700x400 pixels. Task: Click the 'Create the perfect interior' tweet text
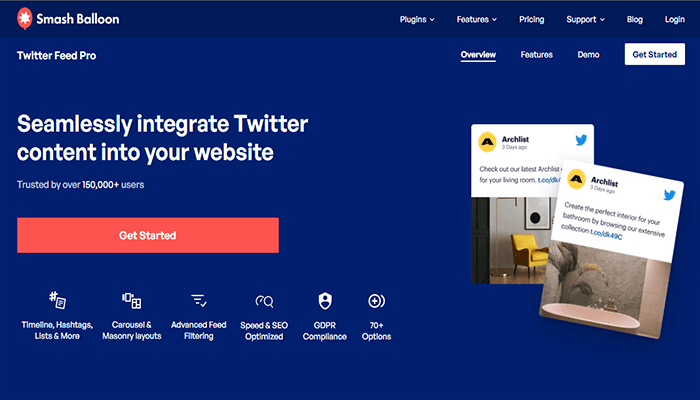pos(612,220)
